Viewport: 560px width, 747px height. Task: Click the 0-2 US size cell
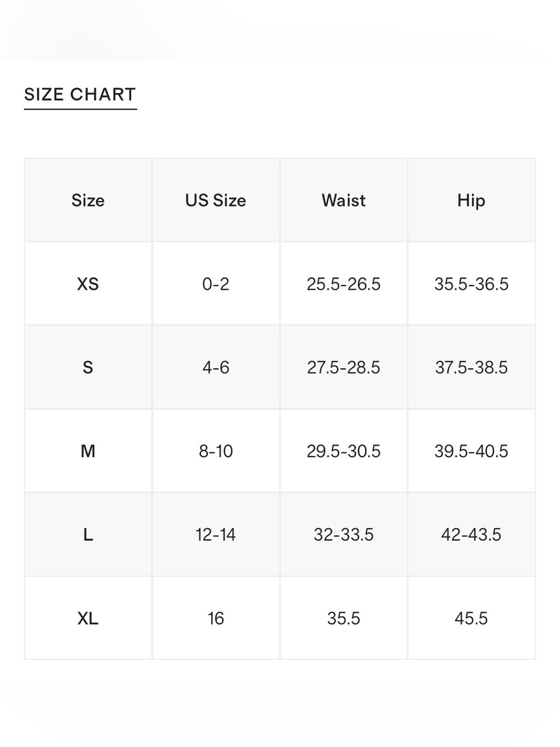216,284
